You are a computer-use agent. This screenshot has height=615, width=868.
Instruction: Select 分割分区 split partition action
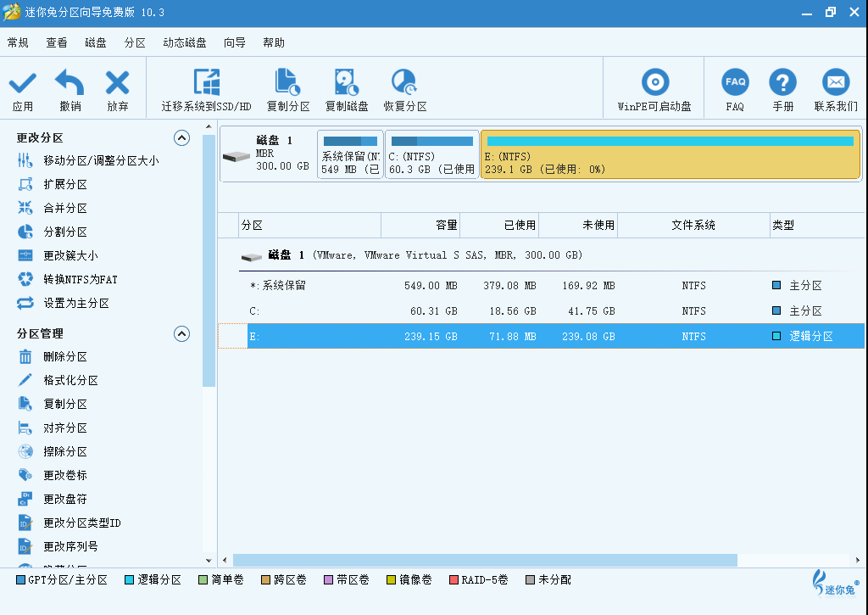pyautogui.click(x=64, y=232)
